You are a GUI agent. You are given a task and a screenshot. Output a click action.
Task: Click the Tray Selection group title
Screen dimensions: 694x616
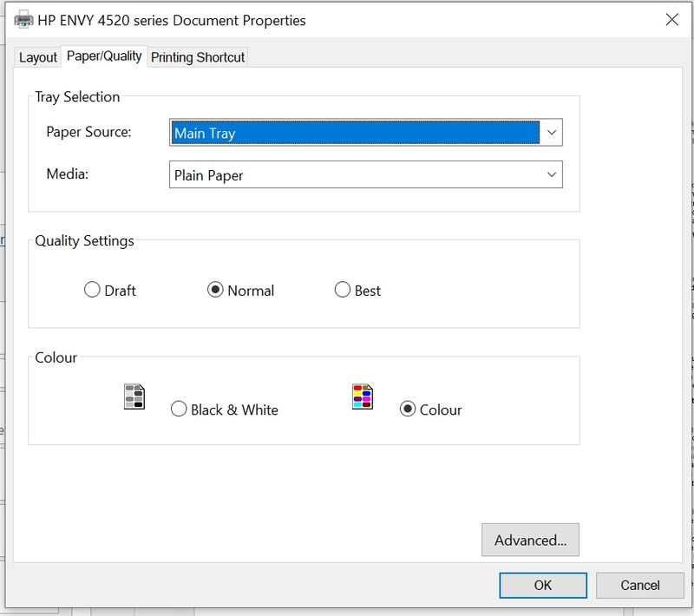pos(77,97)
